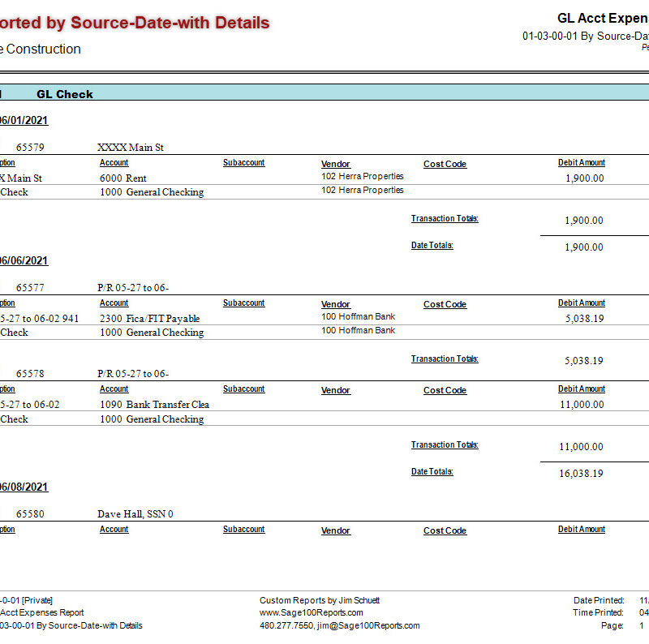Click 'Custom Reports by Jim Schuett' in footer
The height and width of the screenshot is (644, 649).
320,600
